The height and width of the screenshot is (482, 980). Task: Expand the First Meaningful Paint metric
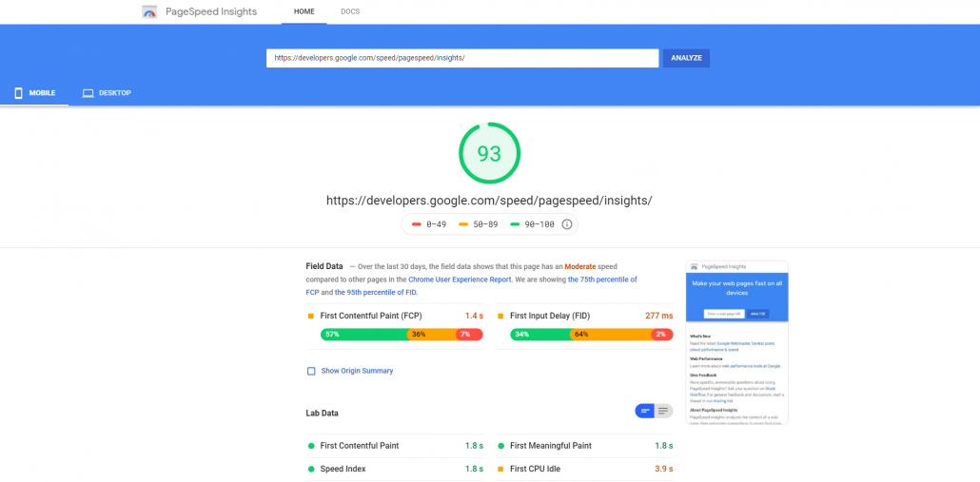tap(550, 446)
